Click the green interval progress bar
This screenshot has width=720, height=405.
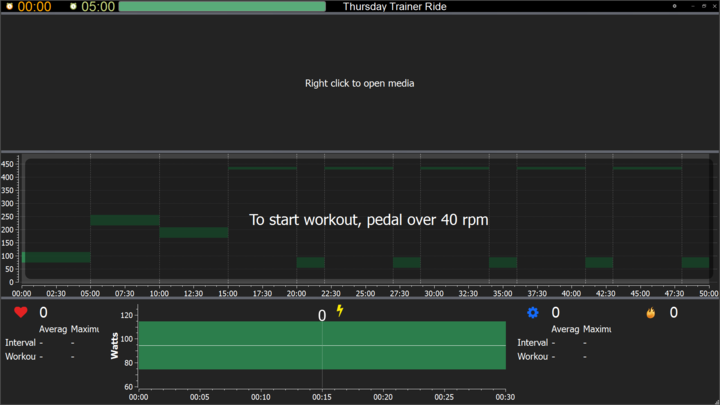pos(222,6)
